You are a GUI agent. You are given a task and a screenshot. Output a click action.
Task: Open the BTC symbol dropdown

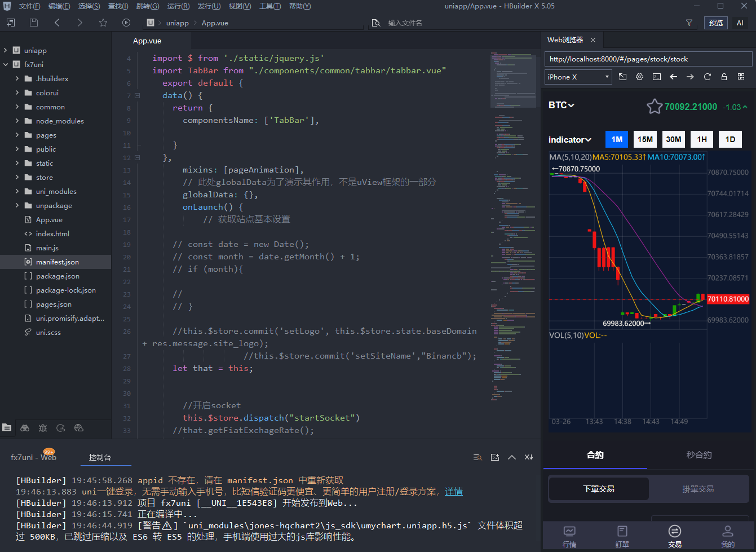pyautogui.click(x=561, y=105)
